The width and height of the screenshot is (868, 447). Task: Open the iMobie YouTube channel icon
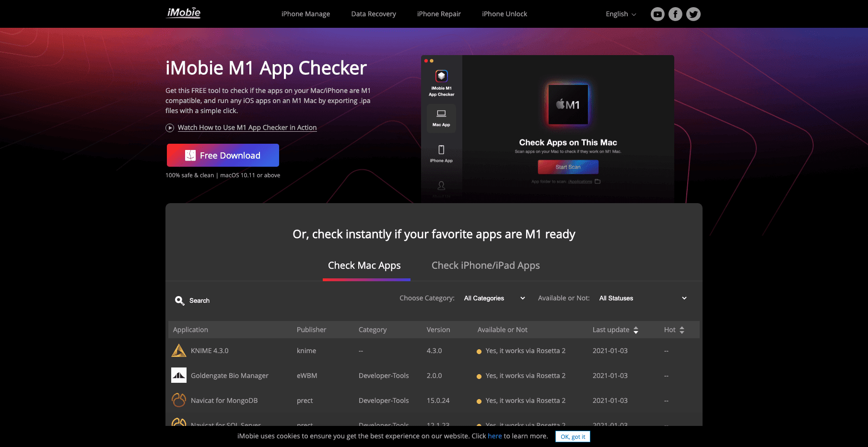[657, 14]
